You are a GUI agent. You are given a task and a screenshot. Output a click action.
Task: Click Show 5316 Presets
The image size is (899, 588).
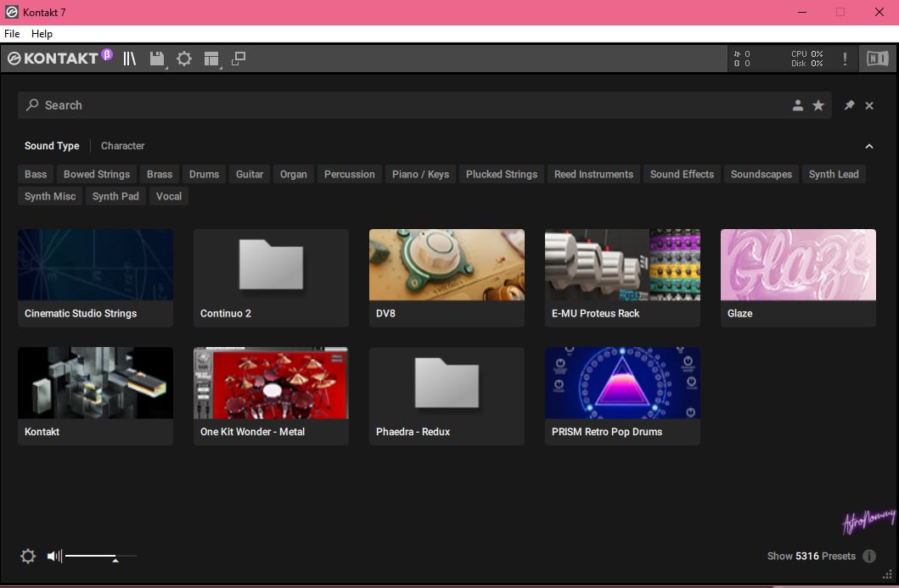(x=811, y=557)
